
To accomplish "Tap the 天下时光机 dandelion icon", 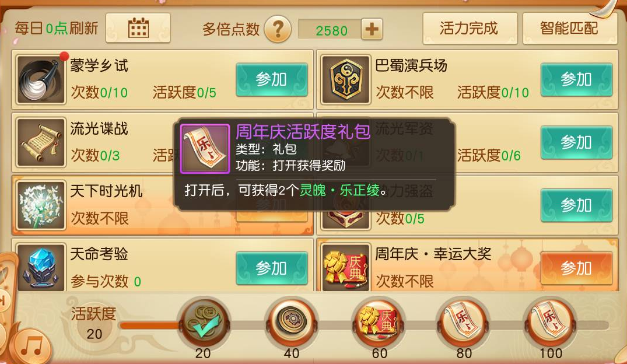I will (41, 205).
